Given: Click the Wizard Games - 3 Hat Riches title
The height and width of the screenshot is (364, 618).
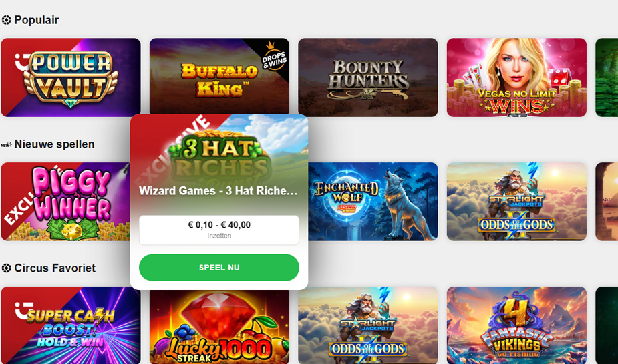Looking at the screenshot, I should [218, 190].
